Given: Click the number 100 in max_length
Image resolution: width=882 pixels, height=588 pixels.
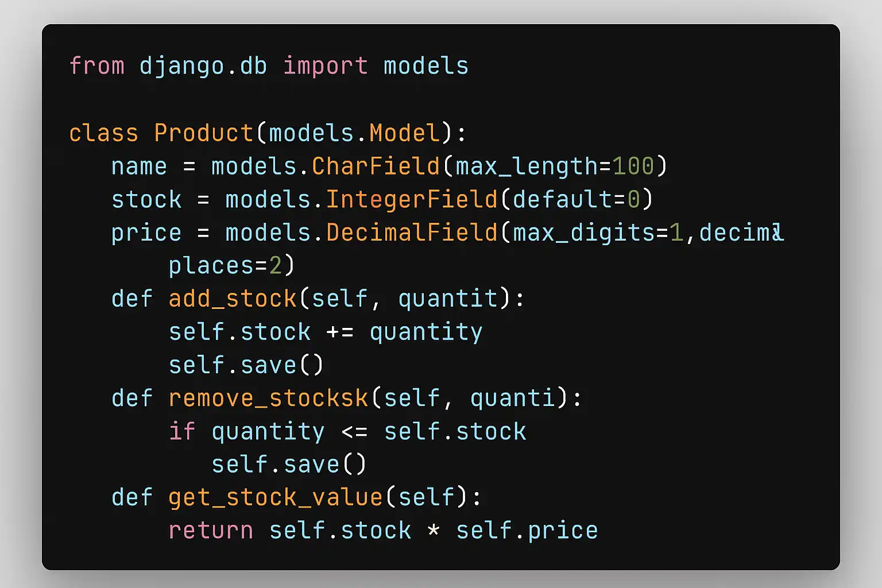Looking at the screenshot, I should [633, 167].
